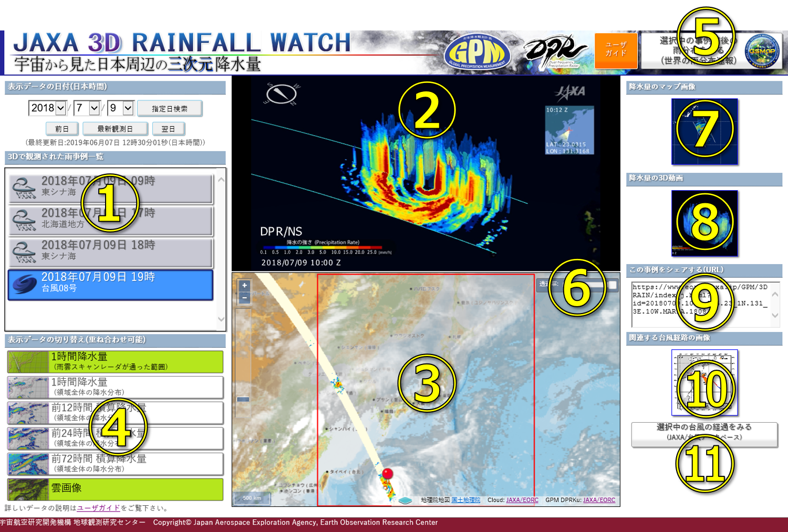Screen dimensions: 788x532
Task: Click JAXA logo in 3D view
Action: tap(571, 92)
